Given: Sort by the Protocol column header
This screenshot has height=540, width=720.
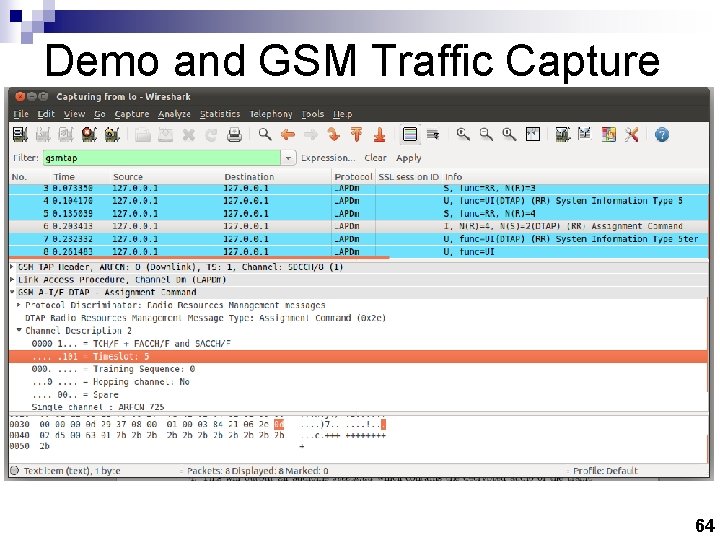Looking at the screenshot, I should pyautogui.click(x=353, y=177).
